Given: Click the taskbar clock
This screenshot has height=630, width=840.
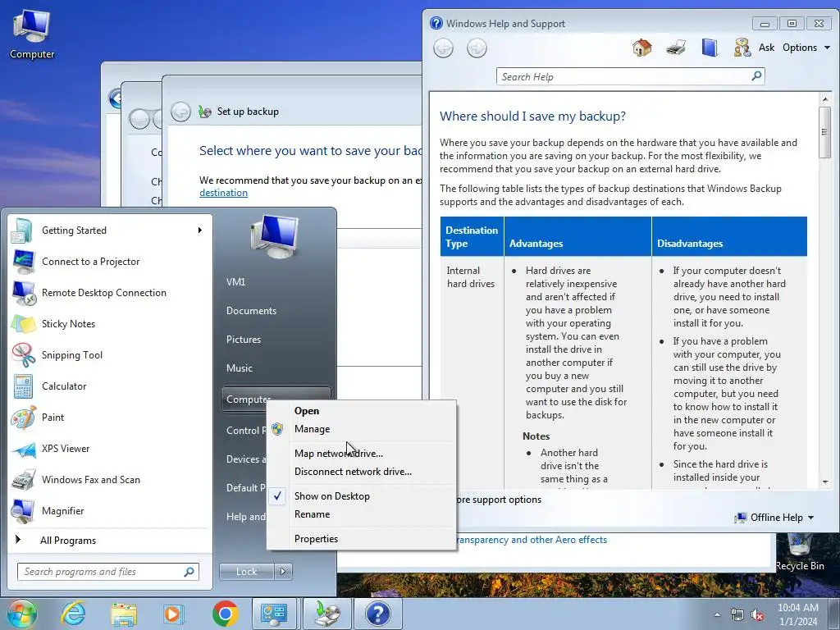Looking at the screenshot, I should pos(797,614).
